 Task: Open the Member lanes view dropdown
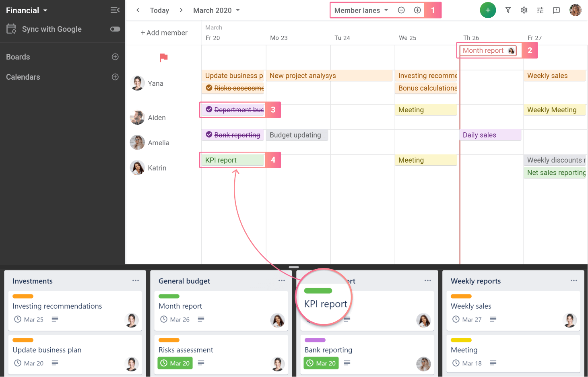point(361,10)
